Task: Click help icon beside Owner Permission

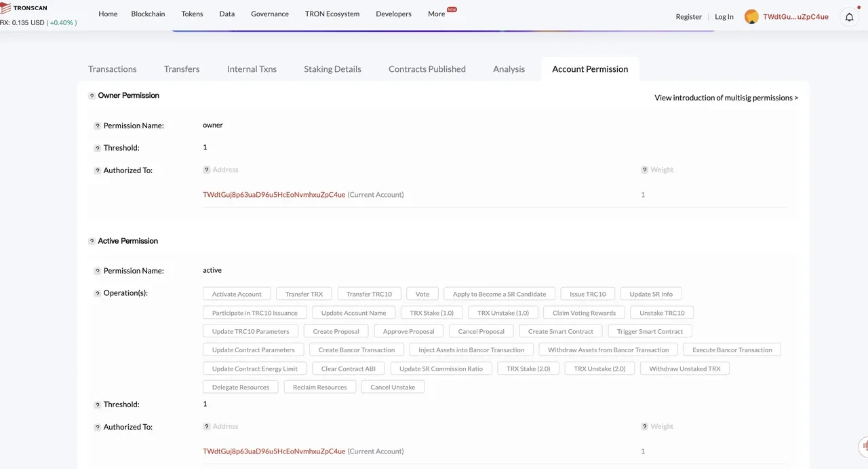Action: 92,96
